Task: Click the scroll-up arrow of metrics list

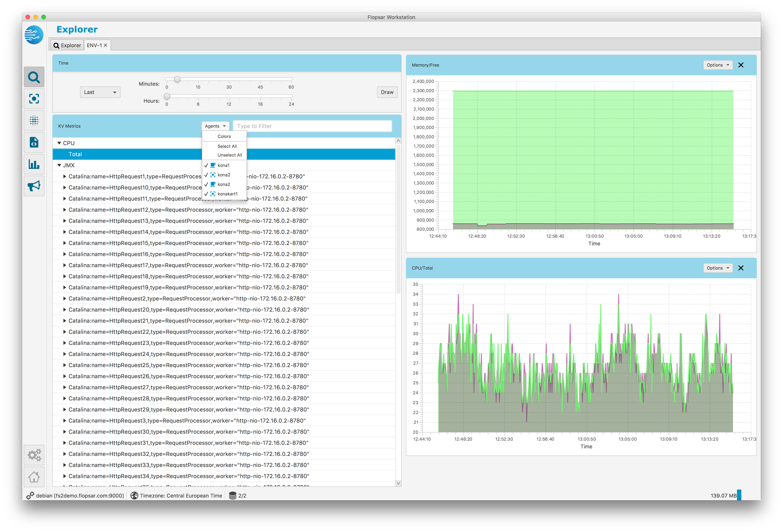Action: (398, 141)
